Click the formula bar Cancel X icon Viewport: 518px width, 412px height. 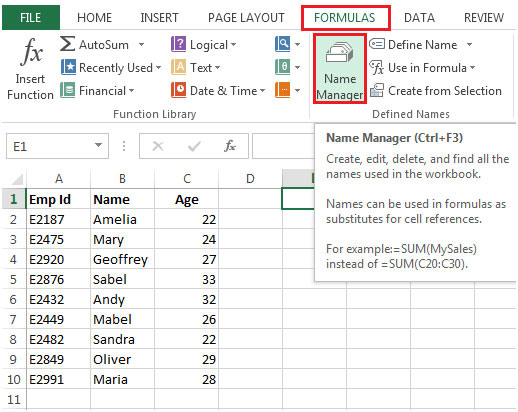pos(157,146)
